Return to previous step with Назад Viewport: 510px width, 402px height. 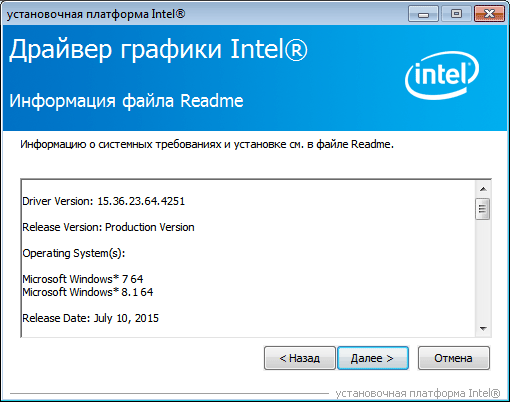(x=300, y=358)
